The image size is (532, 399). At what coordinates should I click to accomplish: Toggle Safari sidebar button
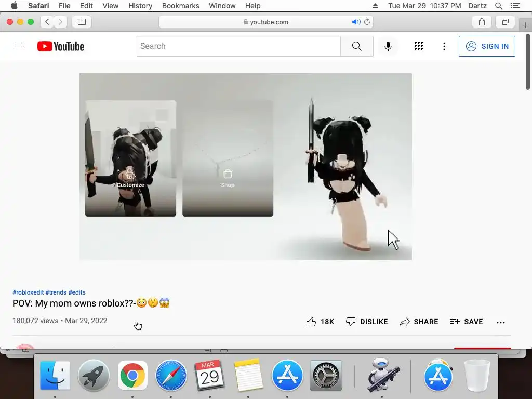82,22
